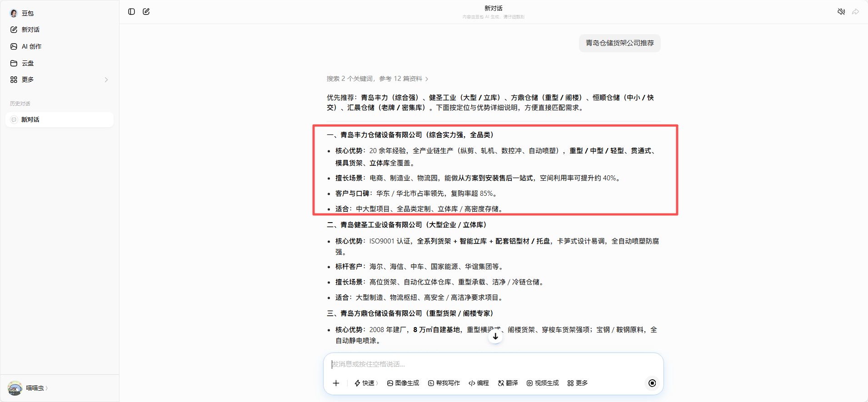Share the conversation via share icon
The width and height of the screenshot is (868, 402).
pyautogui.click(x=855, y=12)
